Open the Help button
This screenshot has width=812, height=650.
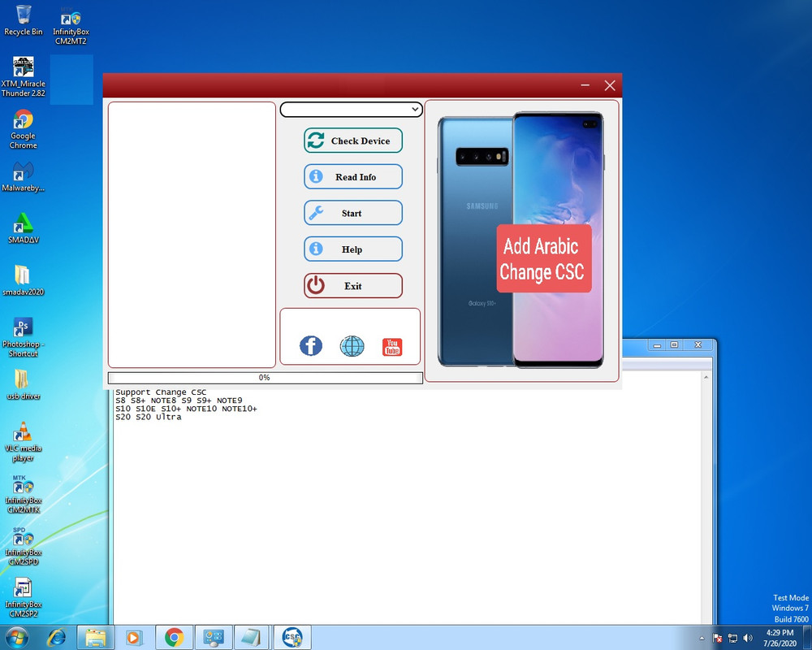pyautogui.click(x=353, y=249)
